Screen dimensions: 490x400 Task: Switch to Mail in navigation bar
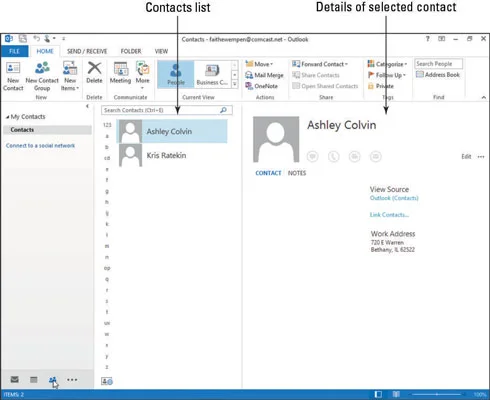(x=14, y=379)
